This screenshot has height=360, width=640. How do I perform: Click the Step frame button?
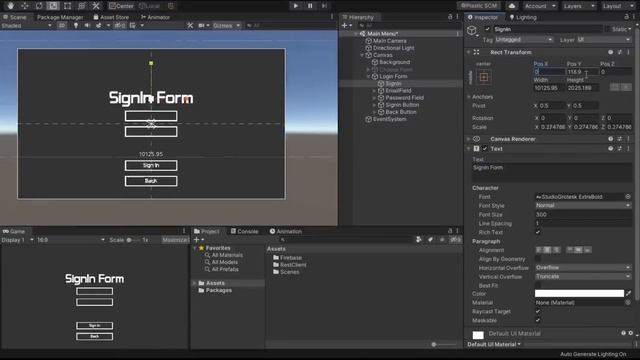point(324,6)
